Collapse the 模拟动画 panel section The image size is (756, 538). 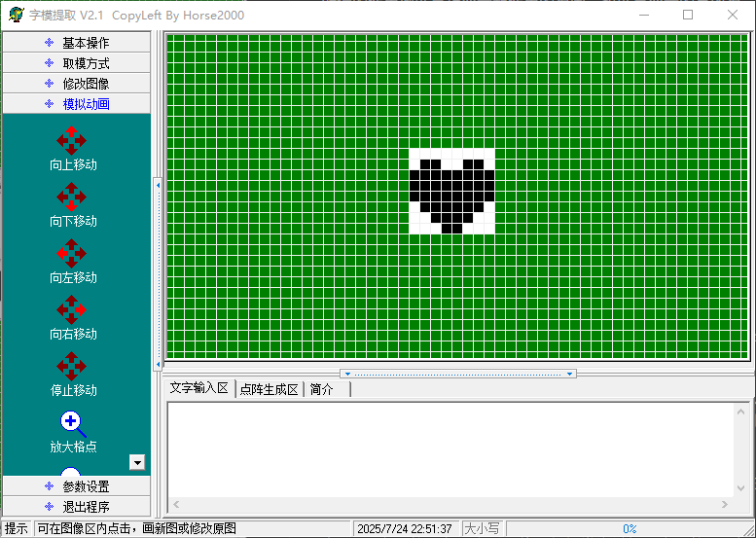(x=77, y=104)
